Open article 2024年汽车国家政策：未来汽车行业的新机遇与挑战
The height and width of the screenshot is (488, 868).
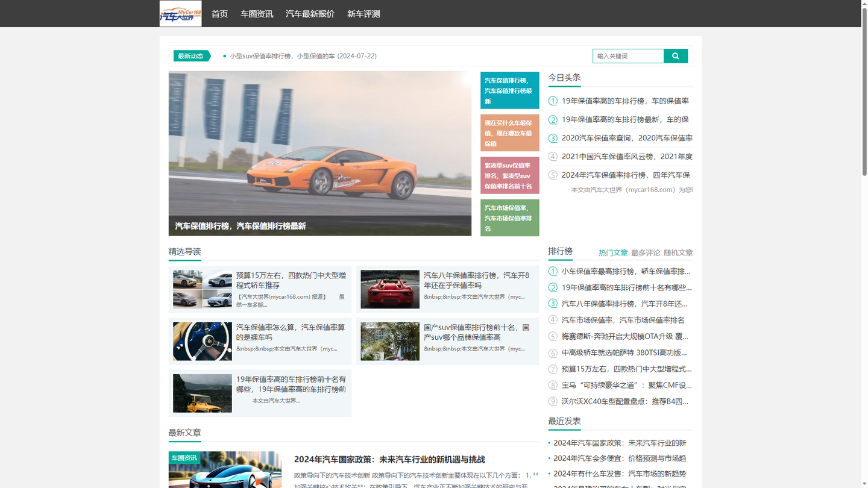[x=389, y=459]
